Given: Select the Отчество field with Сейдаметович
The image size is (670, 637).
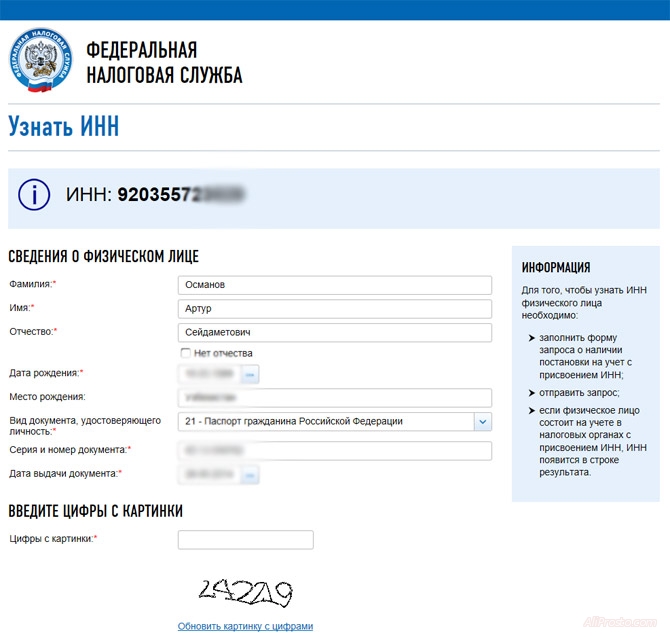Looking at the screenshot, I should tap(334, 333).
